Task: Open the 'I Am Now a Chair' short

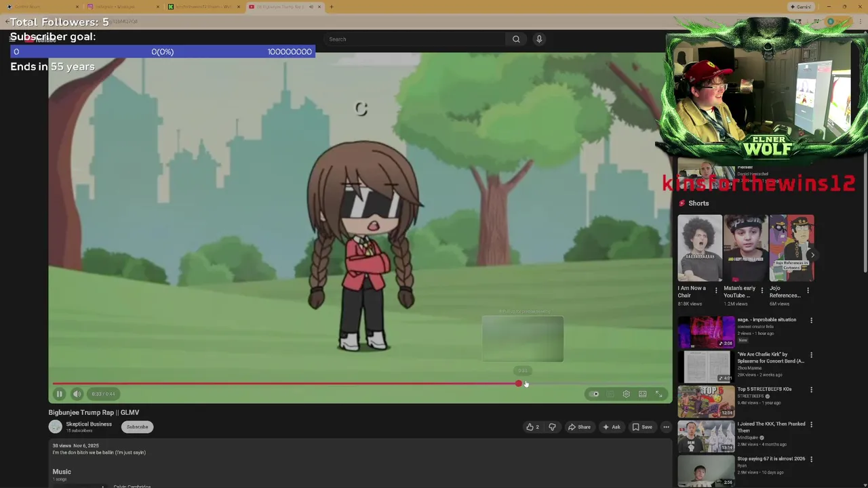Action: 699,248
